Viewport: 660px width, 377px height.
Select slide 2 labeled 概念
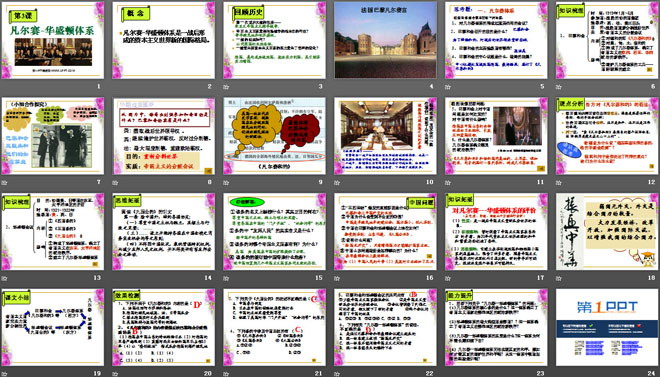point(164,40)
